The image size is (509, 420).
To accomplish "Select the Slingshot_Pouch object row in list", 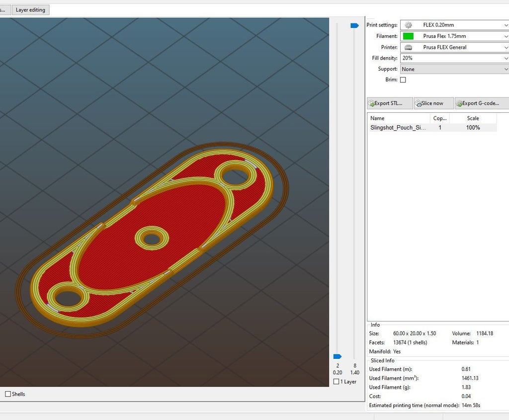I will [398, 128].
